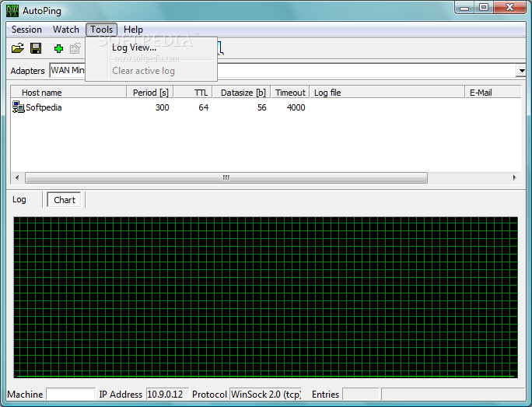Click the host properties toolbar icon
532x407 pixels.
[75, 48]
